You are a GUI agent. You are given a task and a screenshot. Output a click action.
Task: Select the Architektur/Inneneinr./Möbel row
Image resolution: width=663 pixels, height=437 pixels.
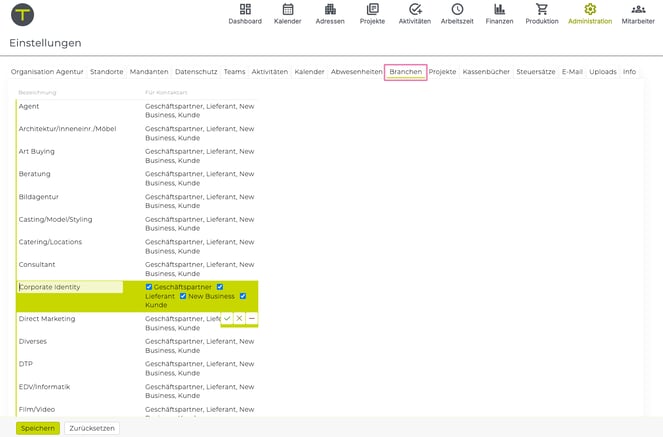[137, 133]
